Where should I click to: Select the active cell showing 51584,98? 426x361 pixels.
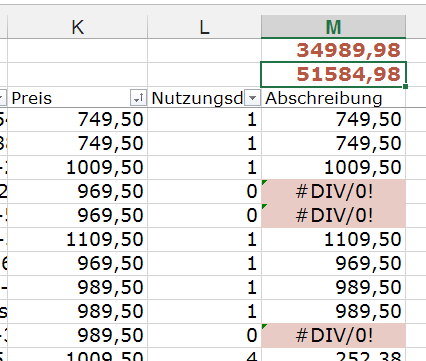tap(333, 74)
